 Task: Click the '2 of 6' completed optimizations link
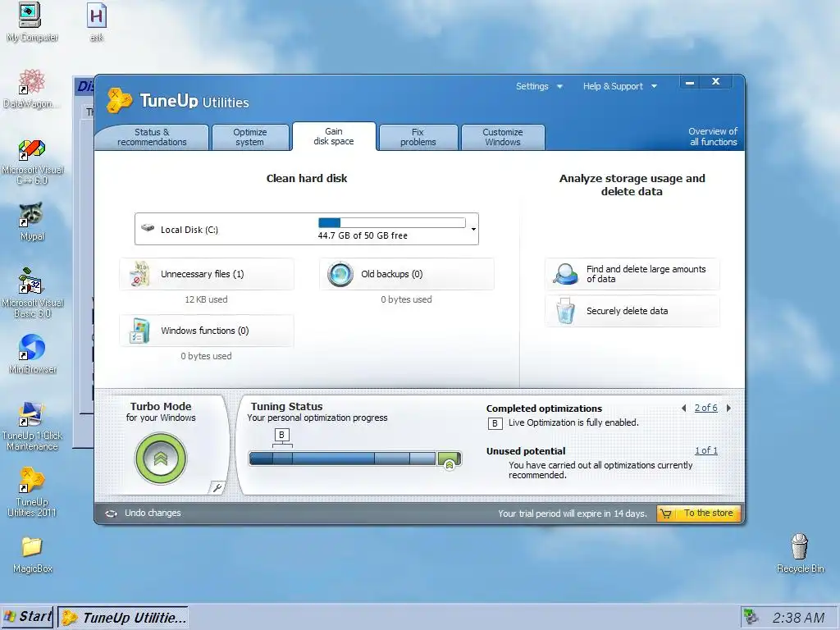(x=705, y=408)
